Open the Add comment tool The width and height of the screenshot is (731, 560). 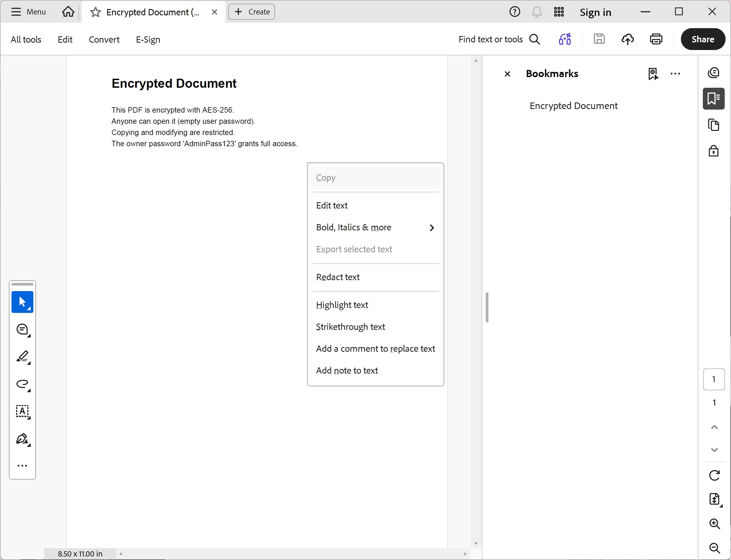22,329
